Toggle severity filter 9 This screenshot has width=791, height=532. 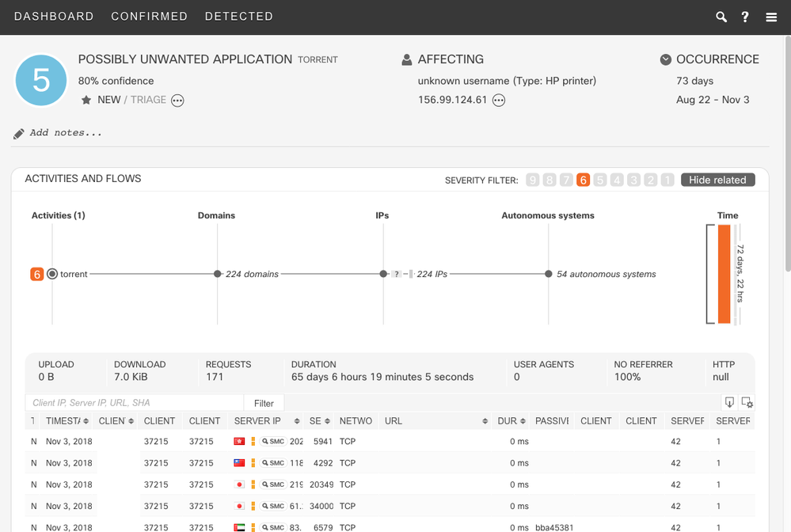point(533,180)
